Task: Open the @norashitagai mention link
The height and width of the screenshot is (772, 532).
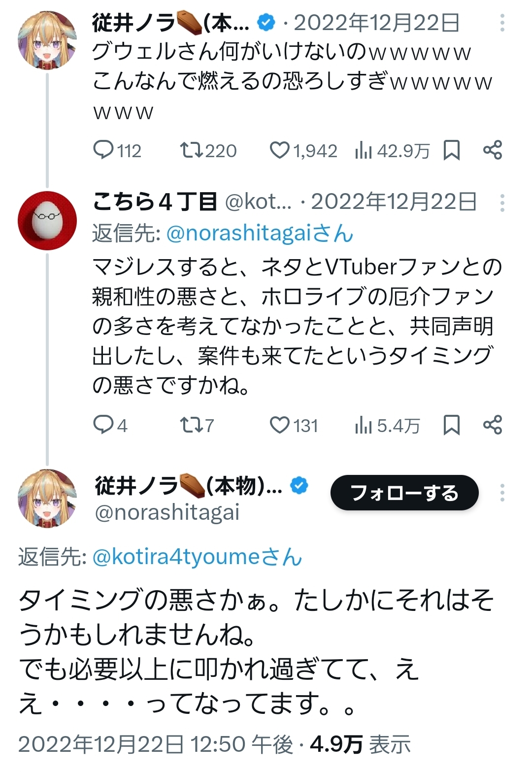Action: pos(260,234)
